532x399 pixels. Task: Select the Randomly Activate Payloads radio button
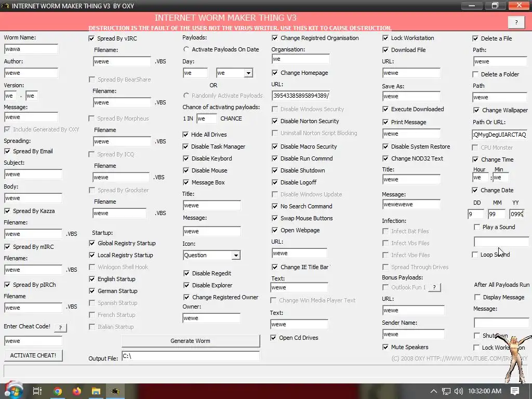coord(186,96)
